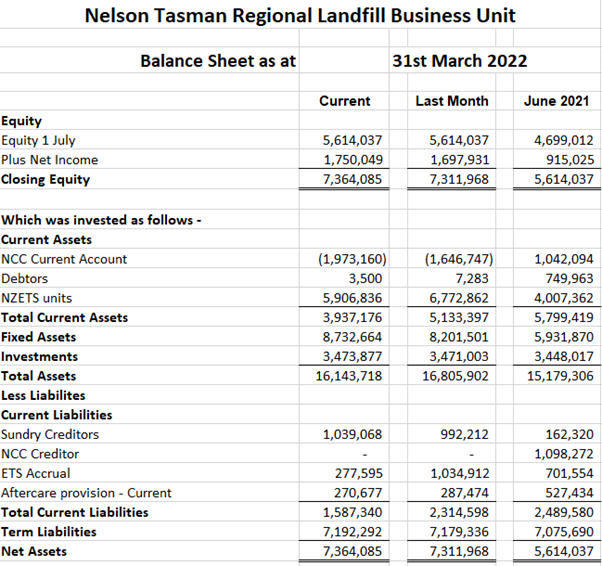Click the Last Month Fixed Assets 8,201,501
Screen dimensions: 602x566
click(x=459, y=338)
